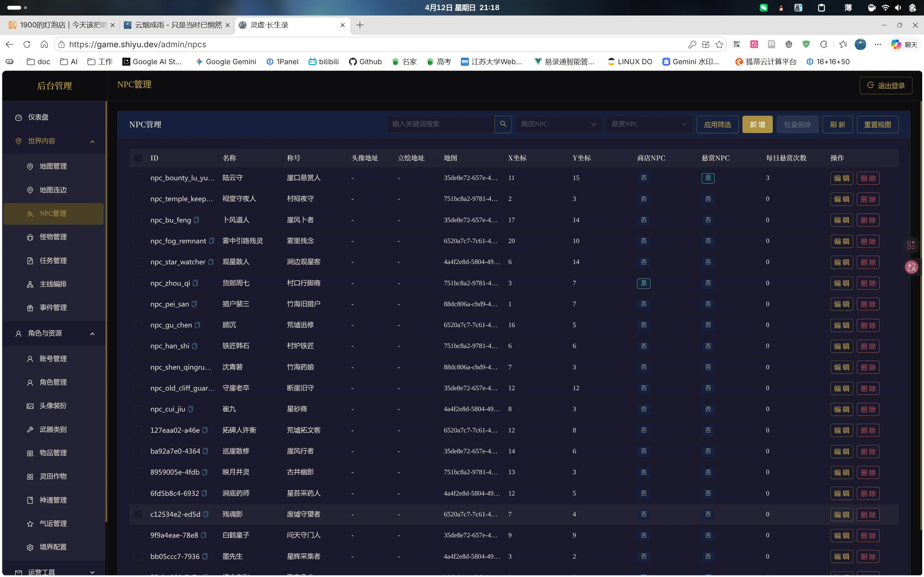Click the browser extensions puzzle icon

pyautogui.click(x=824, y=45)
